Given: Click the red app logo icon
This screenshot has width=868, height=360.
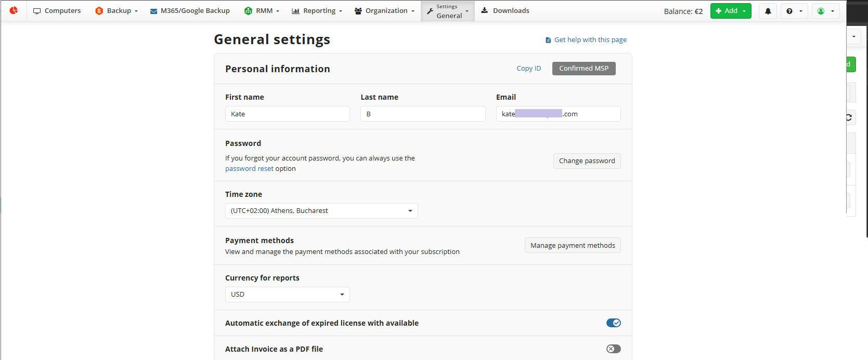Looking at the screenshot, I should 14,10.
